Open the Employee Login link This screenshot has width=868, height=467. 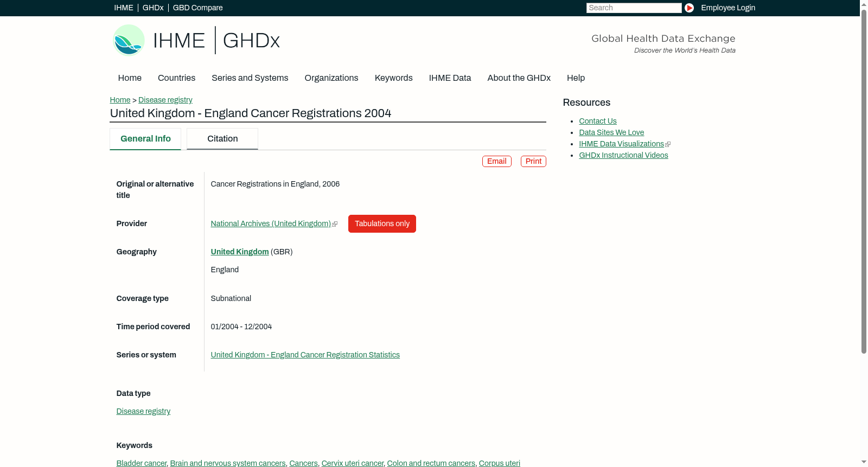pos(728,8)
